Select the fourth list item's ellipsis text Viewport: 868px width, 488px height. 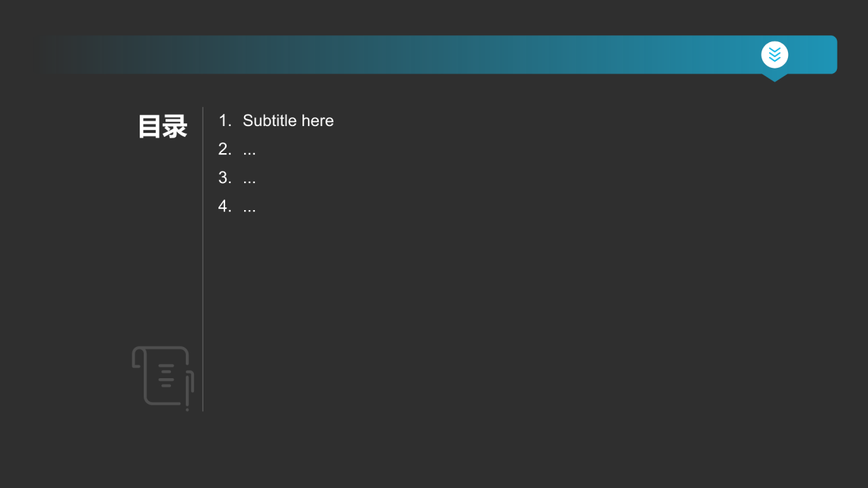click(x=250, y=207)
